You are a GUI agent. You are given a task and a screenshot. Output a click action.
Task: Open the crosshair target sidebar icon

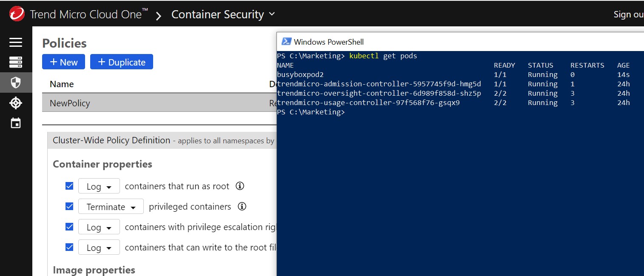pos(16,103)
